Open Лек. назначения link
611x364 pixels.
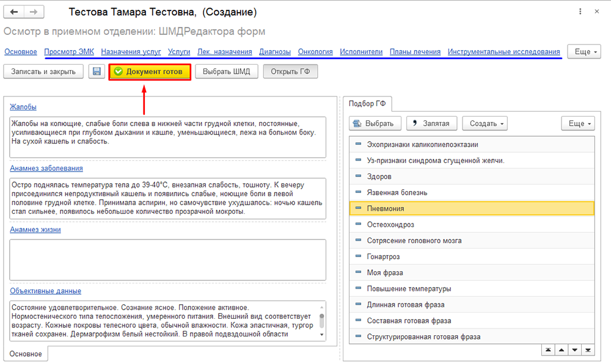pyautogui.click(x=224, y=52)
